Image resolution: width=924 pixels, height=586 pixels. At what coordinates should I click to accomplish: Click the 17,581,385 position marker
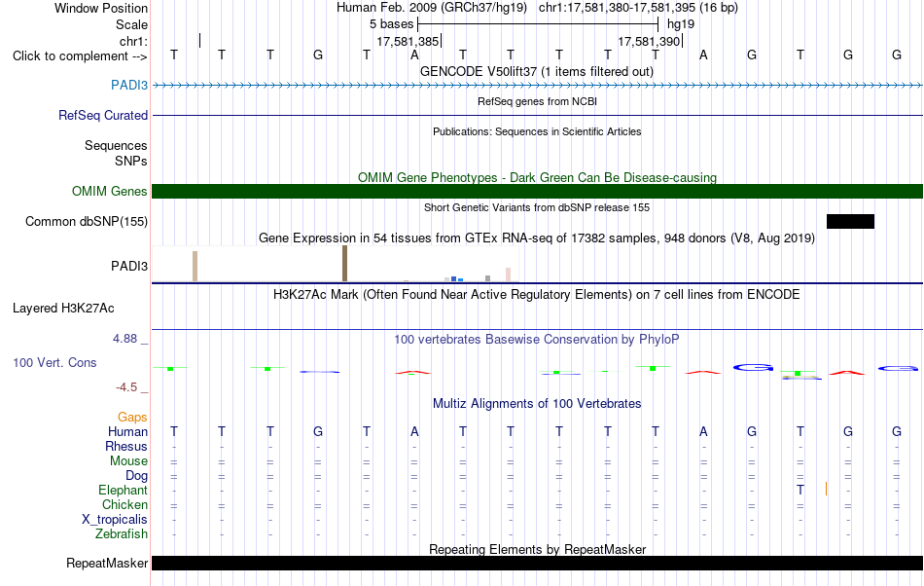(409, 41)
